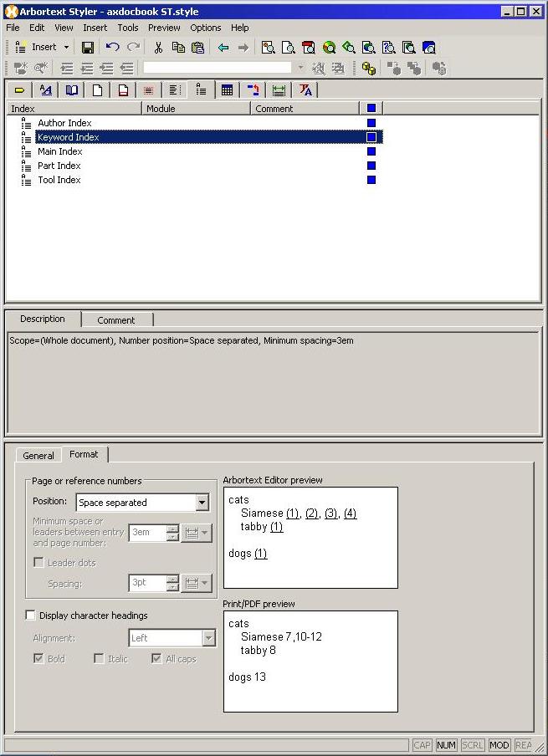The image size is (548, 756).
Task: Click the Redo arrow icon
Action: click(x=133, y=47)
